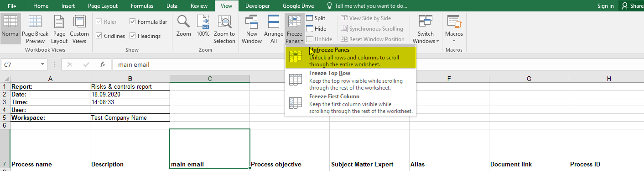Set zoom to 100%
This screenshot has width=644, height=171.
tap(203, 26)
